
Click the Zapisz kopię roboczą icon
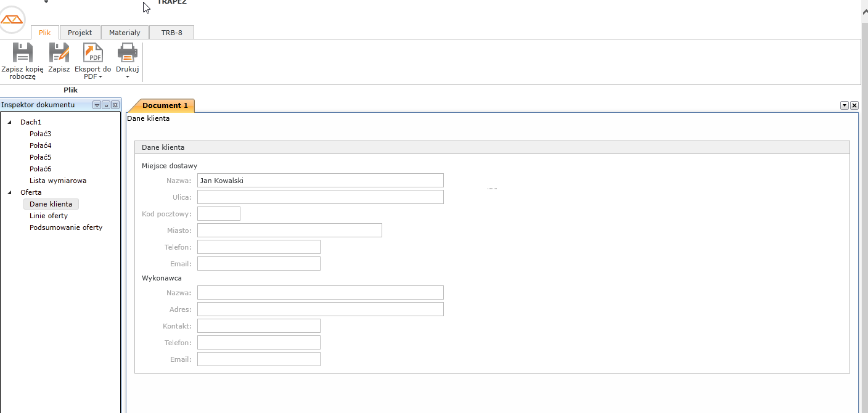(22, 53)
